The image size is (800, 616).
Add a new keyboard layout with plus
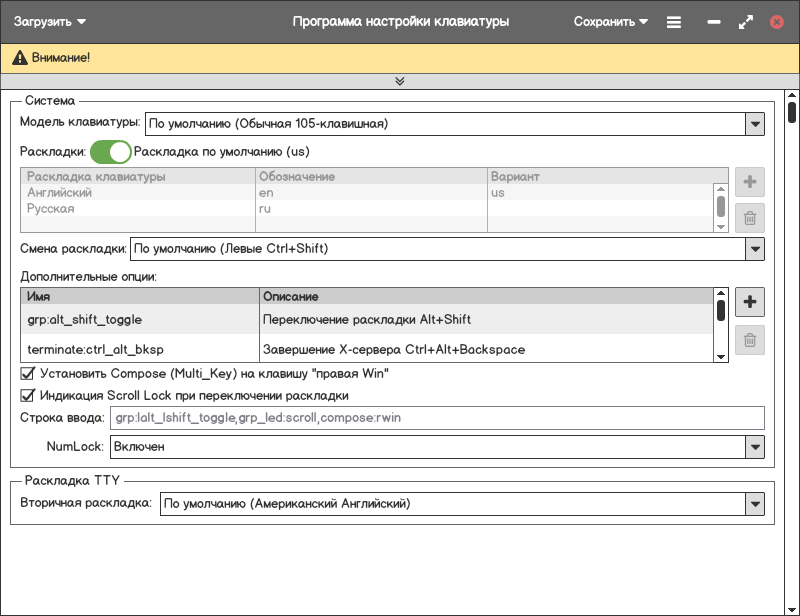pos(750,183)
